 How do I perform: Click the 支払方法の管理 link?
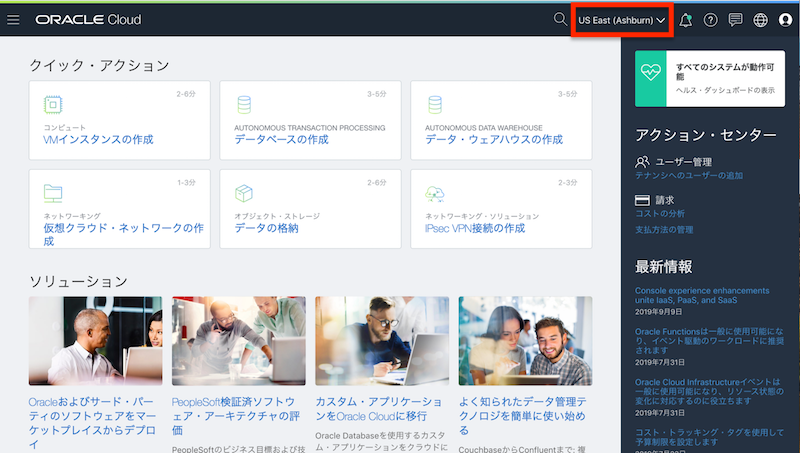664,230
